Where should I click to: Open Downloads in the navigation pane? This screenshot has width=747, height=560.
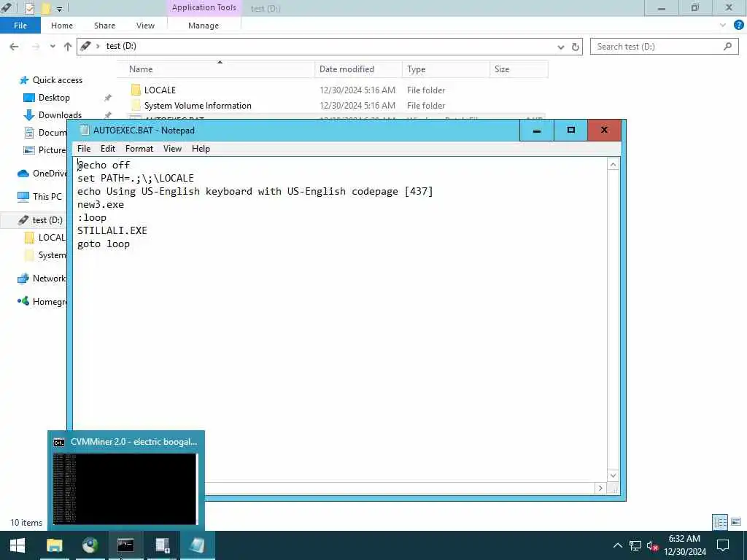pyautogui.click(x=60, y=114)
